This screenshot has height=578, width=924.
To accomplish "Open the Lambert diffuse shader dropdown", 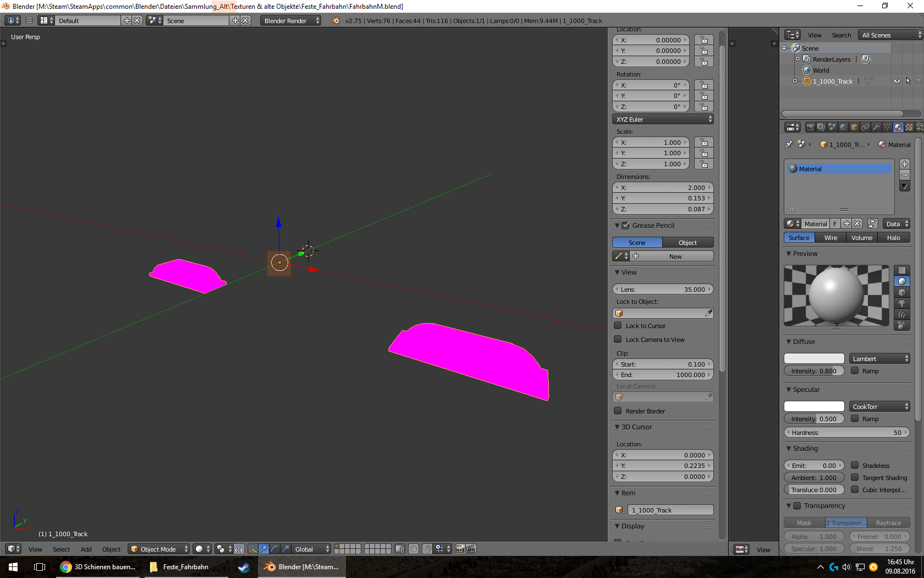I will click(879, 358).
